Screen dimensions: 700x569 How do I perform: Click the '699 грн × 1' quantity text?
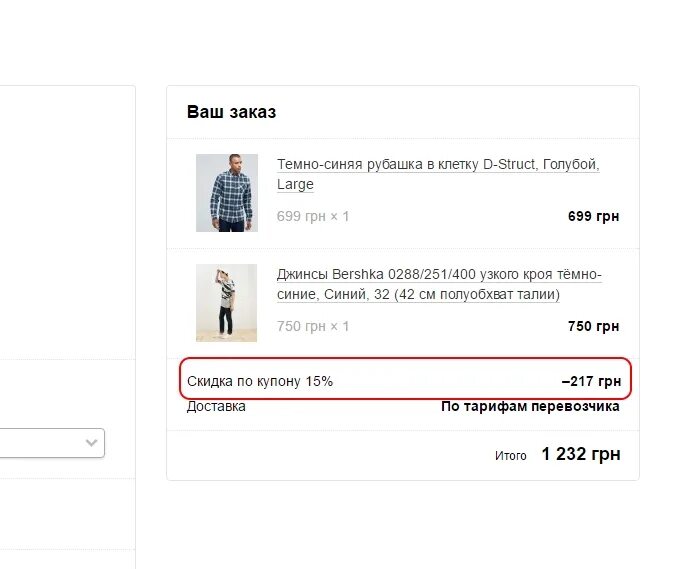tap(313, 216)
